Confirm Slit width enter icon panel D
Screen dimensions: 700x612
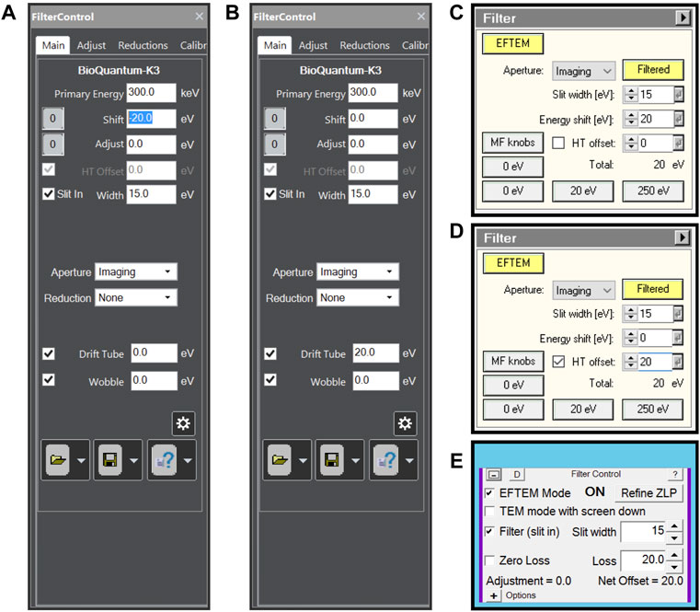click(x=678, y=314)
